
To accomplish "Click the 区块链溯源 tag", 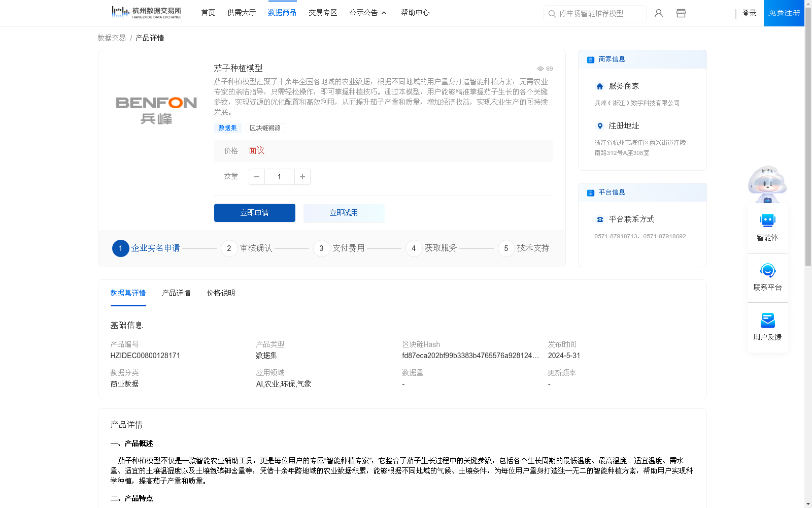I will click(x=265, y=128).
